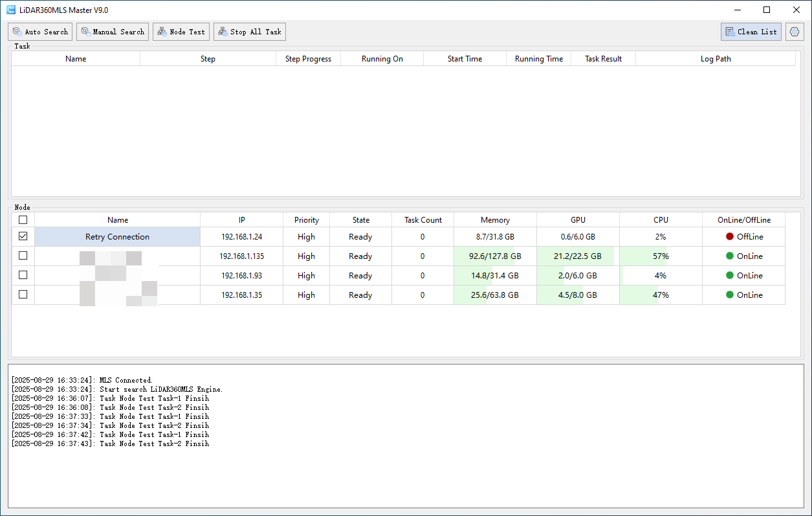Screen dimensions: 812x516
Task: Click the Priority cell of node 192.168.1.24
Action: click(x=306, y=237)
